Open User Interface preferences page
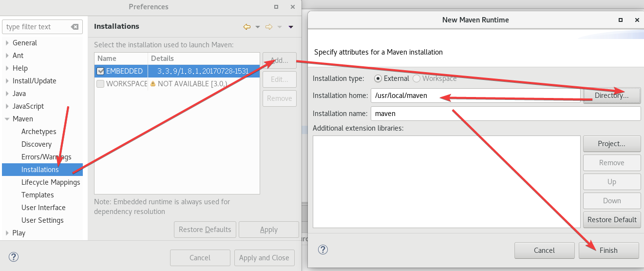The image size is (644, 271). click(x=43, y=208)
